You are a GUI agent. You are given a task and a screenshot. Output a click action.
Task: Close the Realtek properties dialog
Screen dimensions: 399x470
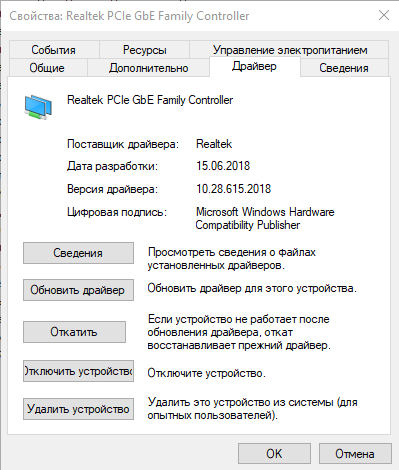[x=384, y=15]
